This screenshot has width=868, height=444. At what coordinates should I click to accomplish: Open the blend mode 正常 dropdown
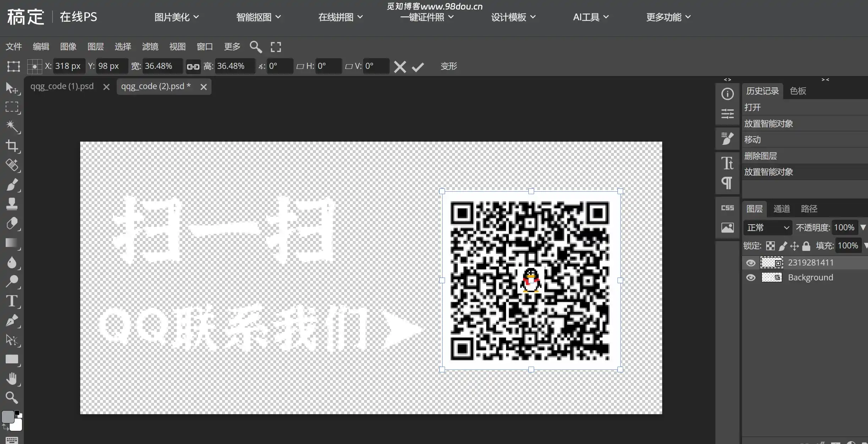[768, 228]
